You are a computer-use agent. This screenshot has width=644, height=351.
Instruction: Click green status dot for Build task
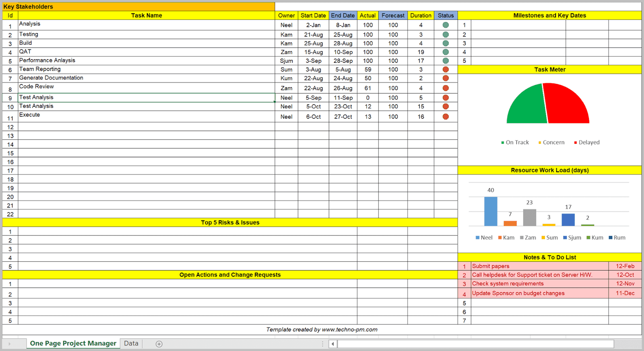(x=446, y=43)
